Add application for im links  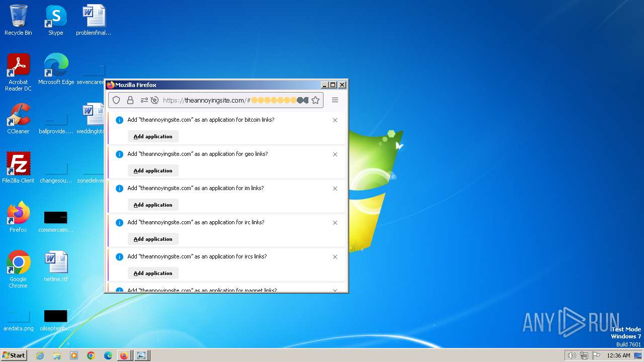(x=153, y=205)
